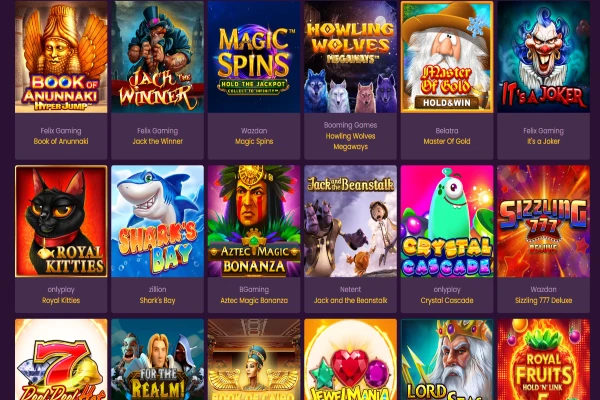Screen dimensions: 600x400
Task: Open the Jack and the Beanstalk thumbnail
Action: 351,221
